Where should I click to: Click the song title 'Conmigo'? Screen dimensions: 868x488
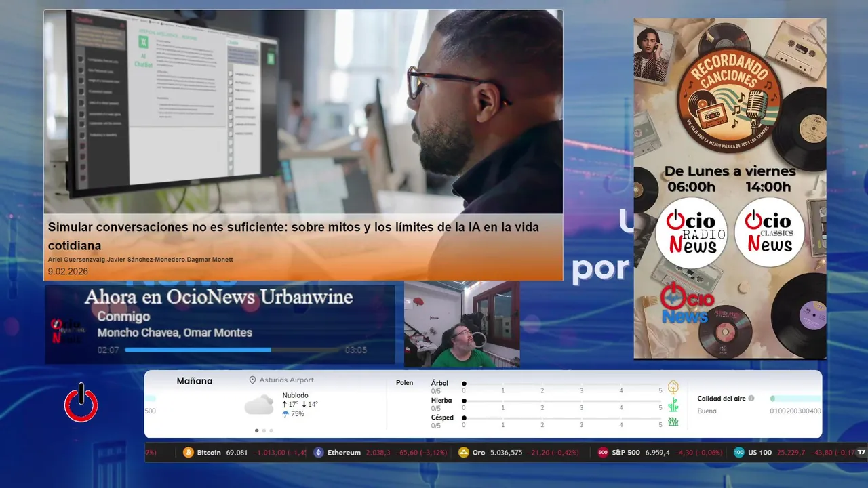click(123, 317)
